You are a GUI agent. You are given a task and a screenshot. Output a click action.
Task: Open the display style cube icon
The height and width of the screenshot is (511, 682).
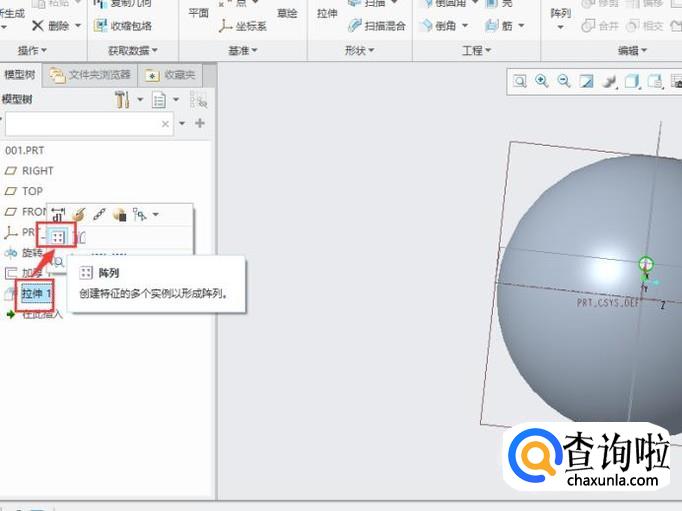tap(632, 81)
